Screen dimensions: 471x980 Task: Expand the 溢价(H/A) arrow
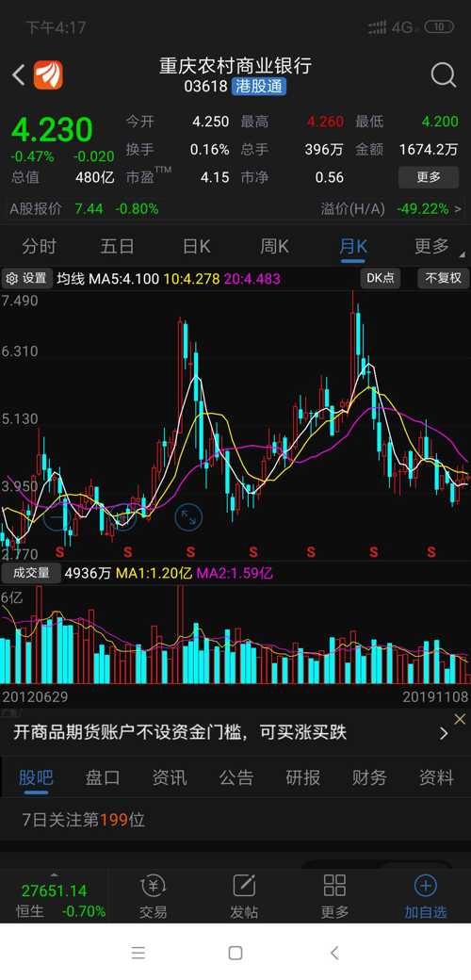459,209
